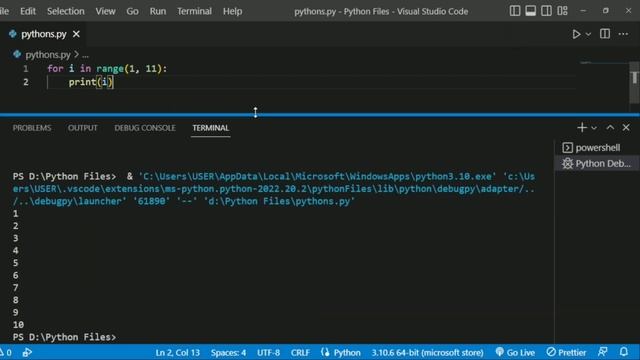Open the run options dropdown arrow
Image resolution: width=640 pixels, height=360 pixels.
coord(588,34)
